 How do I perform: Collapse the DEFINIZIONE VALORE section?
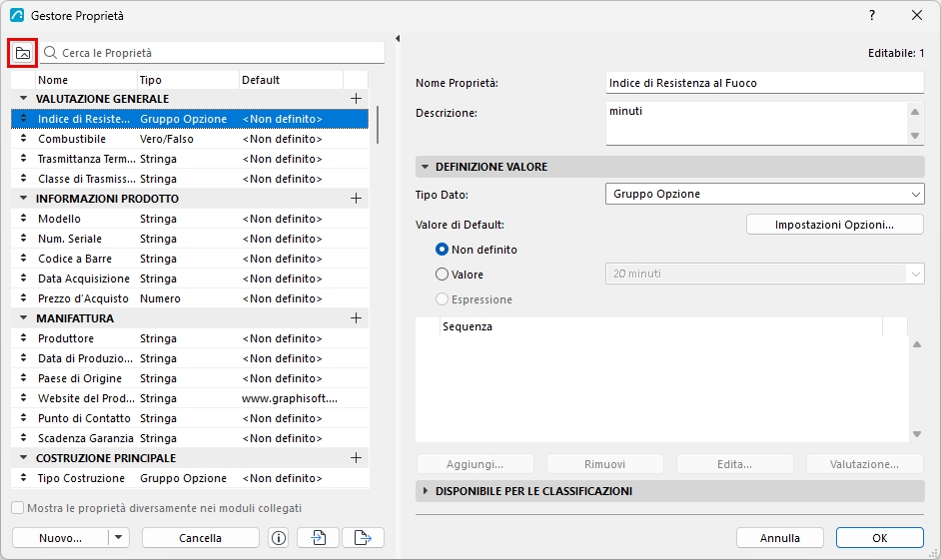425,167
